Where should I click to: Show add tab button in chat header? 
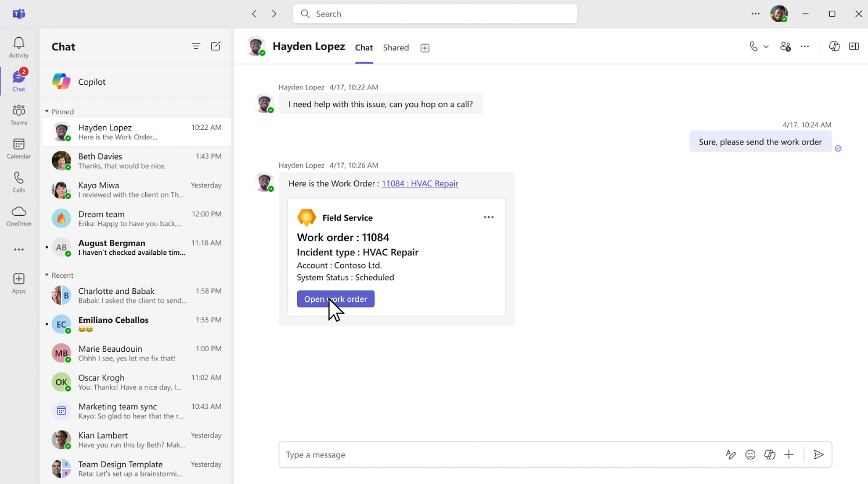425,47
